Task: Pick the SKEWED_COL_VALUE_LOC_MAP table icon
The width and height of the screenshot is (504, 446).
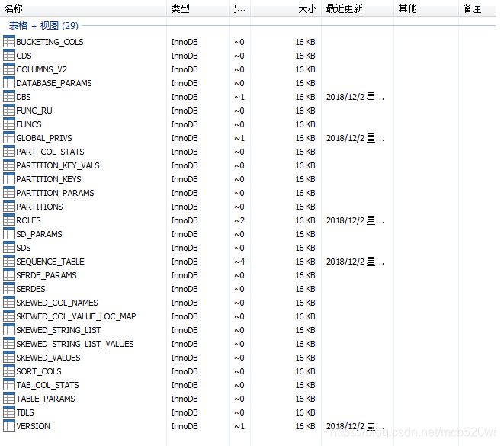Action: pyautogui.click(x=9, y=316)
